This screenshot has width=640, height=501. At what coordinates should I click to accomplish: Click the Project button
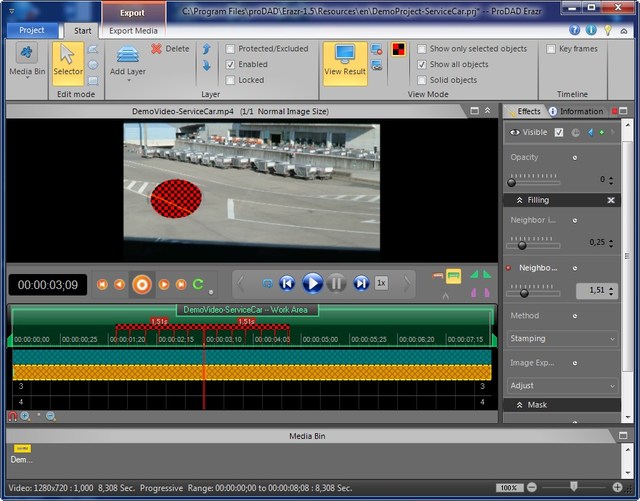pyautogui.click(x=32, y=30)
